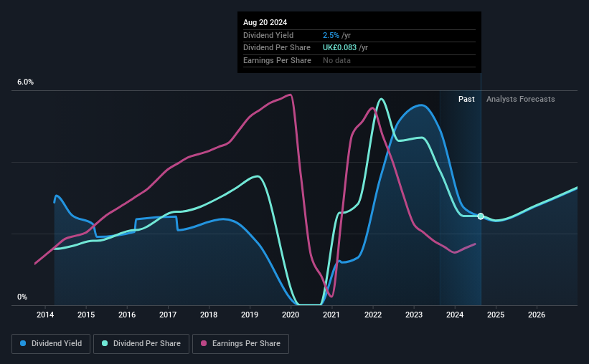Click the tooltip Dividend Per Share row label
The image size is (589, 364).
click(277, 48)
